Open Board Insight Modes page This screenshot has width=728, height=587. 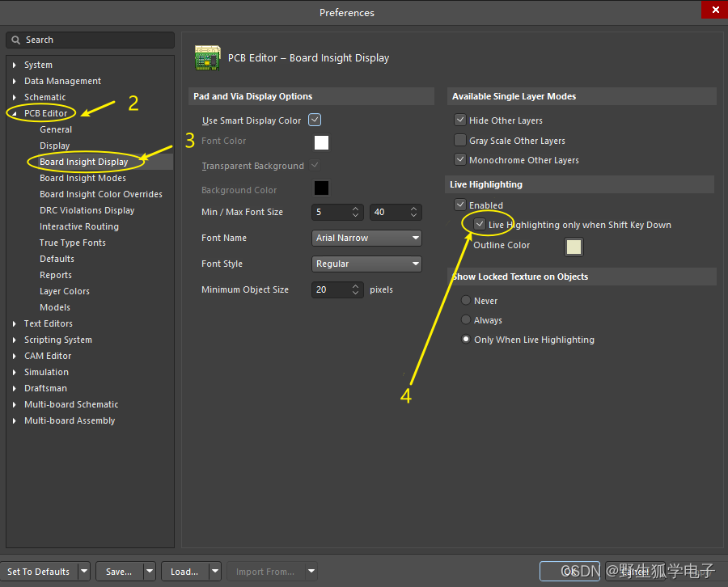tap(83, 178)
